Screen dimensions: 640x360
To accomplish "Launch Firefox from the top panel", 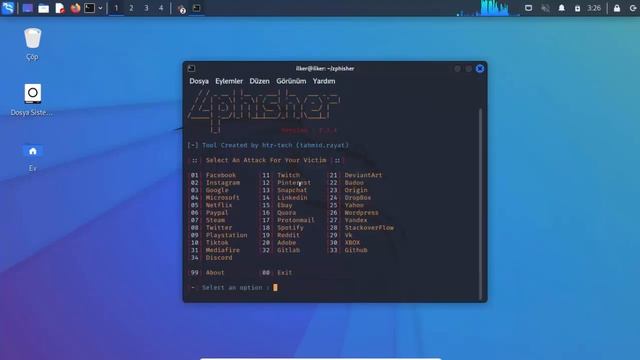I will click(x=76, y=8).
